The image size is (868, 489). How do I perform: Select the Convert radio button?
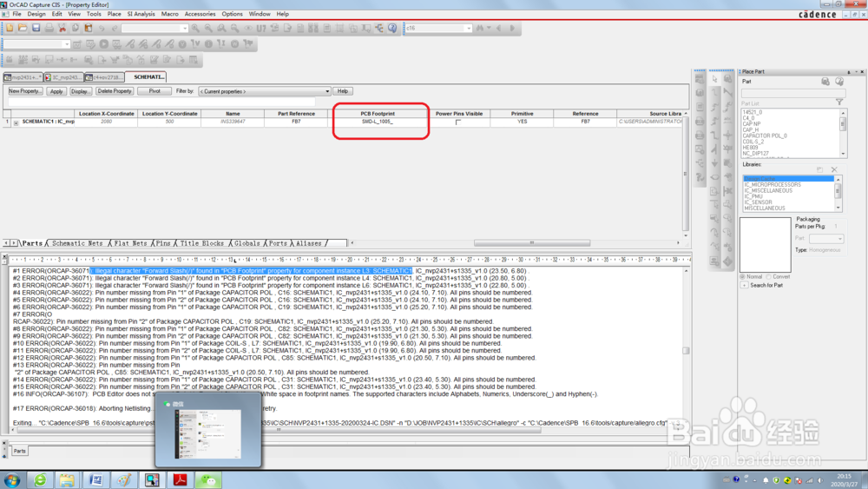pos(769,276)
